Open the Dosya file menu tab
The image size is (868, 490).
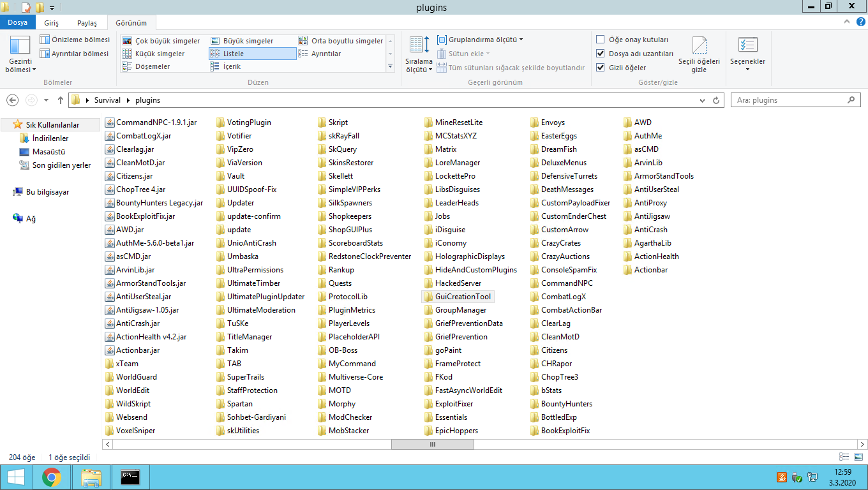[18, 23]
